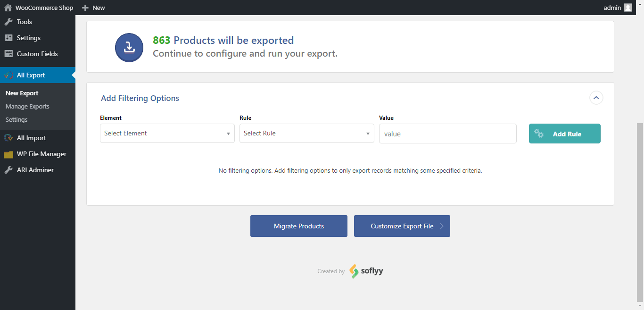Viewport: 644px width, 310px height.
Task: Open the Soflyy logo link
Action: (366, 271)
